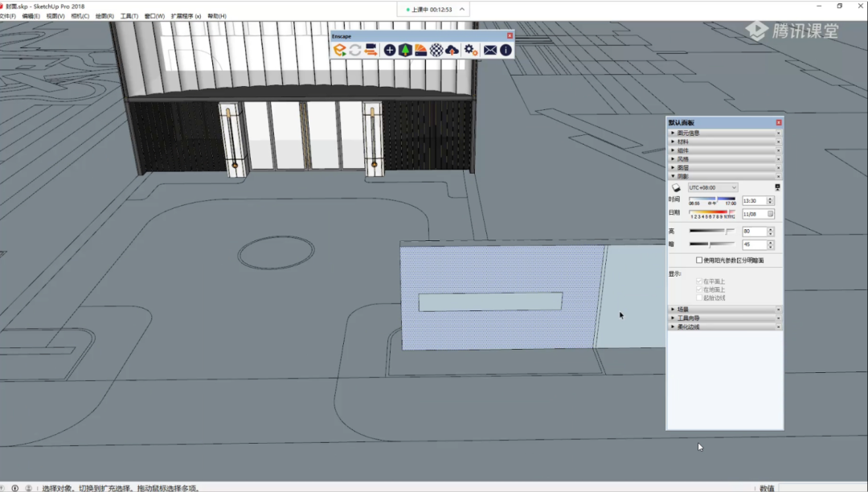Adjust the 时间 time-of-day slider

point(712,199)
